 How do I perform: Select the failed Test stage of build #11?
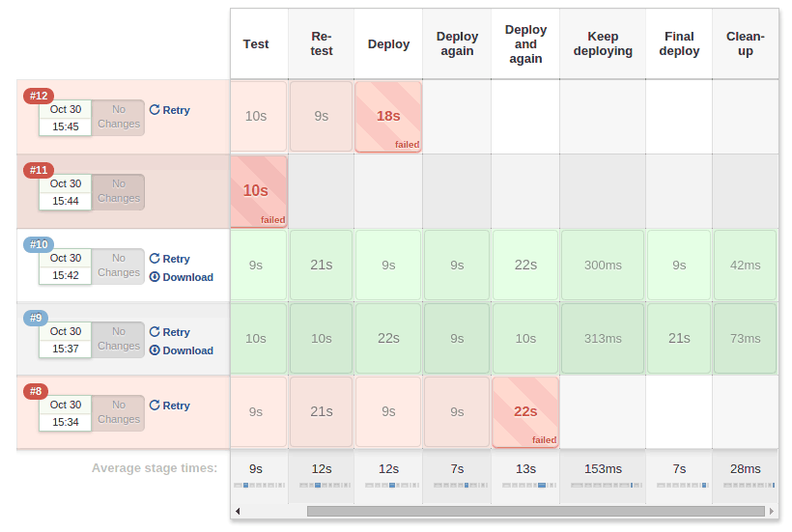[x=258, y=191]
